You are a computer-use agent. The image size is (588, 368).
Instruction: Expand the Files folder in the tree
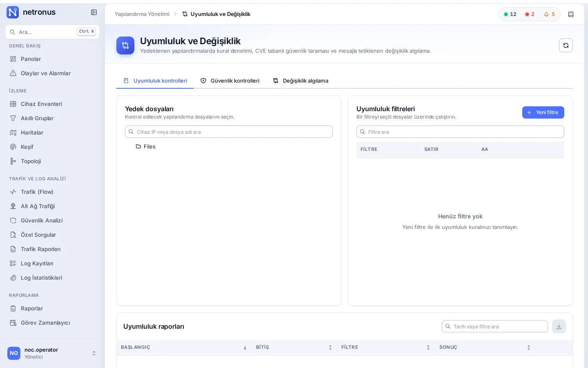pos(146,146)
